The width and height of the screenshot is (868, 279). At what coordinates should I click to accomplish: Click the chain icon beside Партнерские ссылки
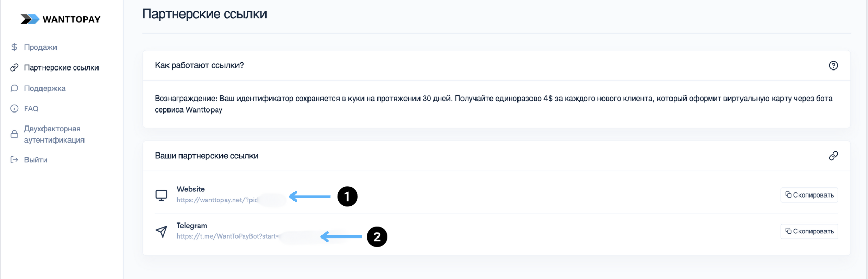[x=15, y=68]
